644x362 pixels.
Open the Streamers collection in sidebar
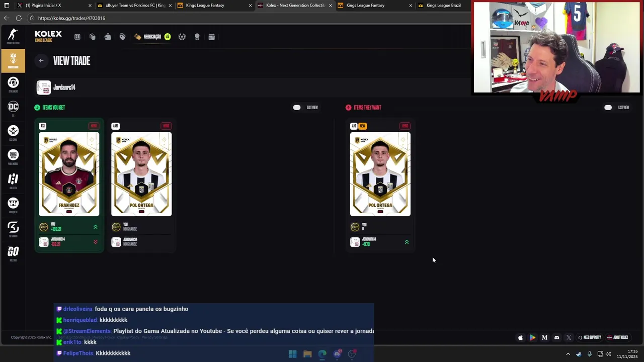(x=13, y=84)
